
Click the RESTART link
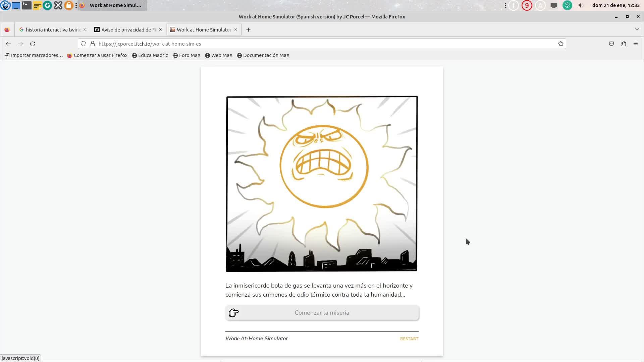tap(409, 339)
